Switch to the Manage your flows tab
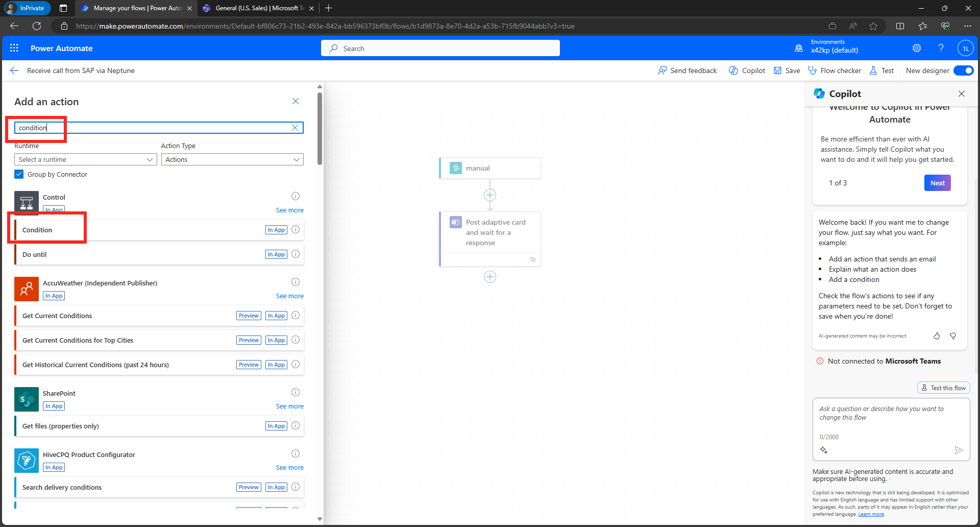The image size is (980, 527). [x=136, y=8]
